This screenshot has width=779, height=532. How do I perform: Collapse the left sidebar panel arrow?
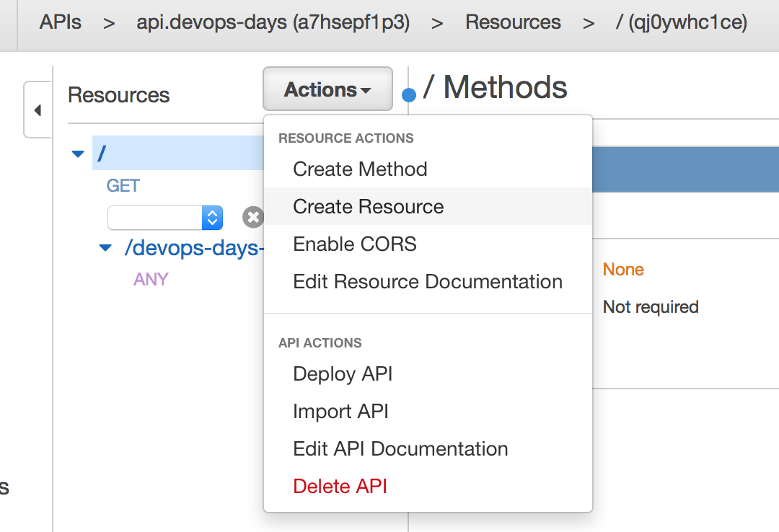[x=38, y=110]
